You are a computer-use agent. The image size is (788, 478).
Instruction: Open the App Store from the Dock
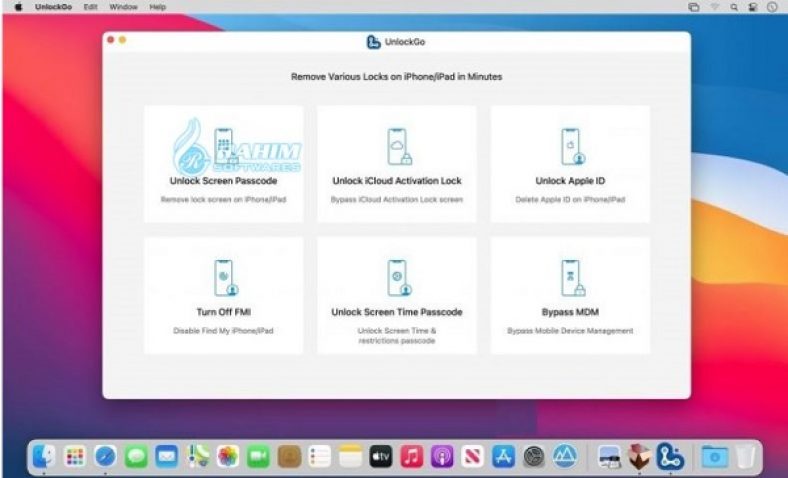[504, 456]
